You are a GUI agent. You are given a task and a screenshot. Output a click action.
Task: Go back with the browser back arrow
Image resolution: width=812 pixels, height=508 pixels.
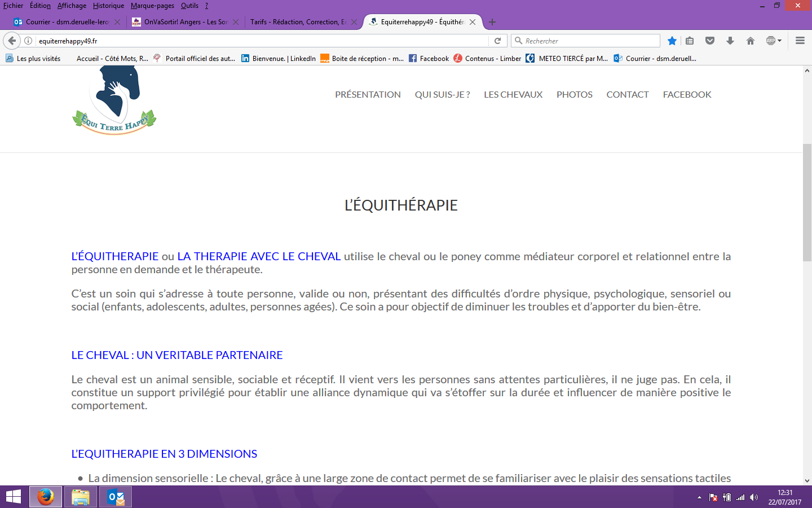(12, 41)
